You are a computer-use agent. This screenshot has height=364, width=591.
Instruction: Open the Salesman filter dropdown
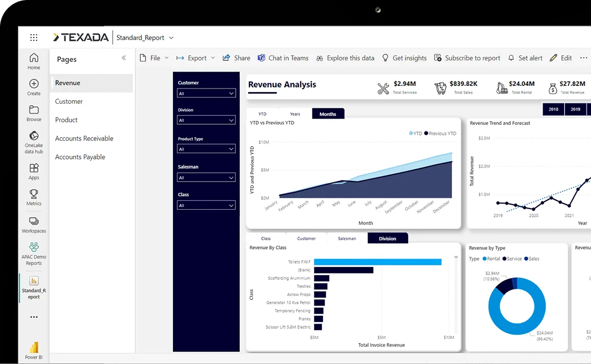[206, 178]
